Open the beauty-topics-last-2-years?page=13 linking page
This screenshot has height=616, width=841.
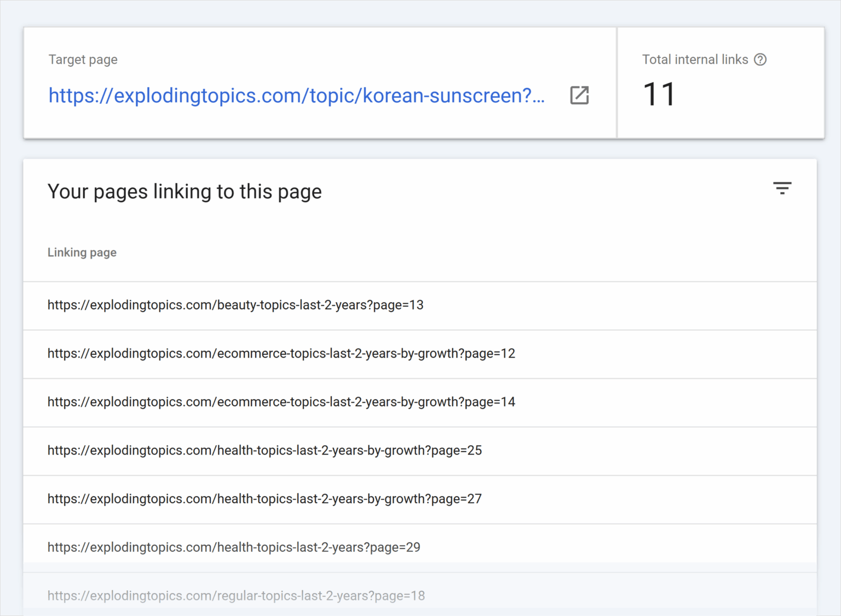click(235, 305)
